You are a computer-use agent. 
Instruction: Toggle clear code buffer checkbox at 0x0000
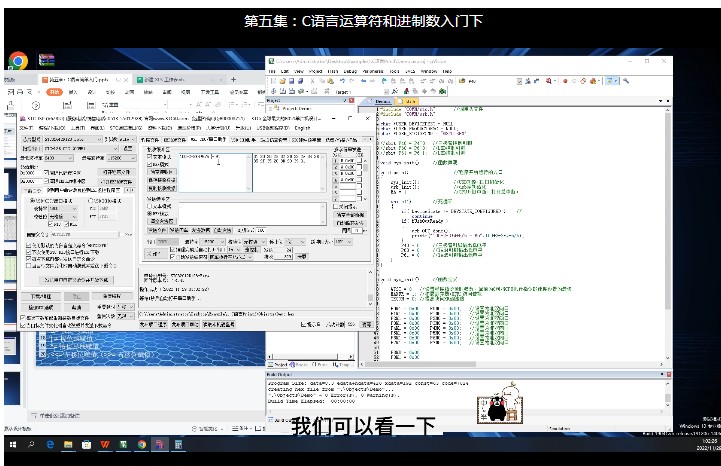point(63,173)
